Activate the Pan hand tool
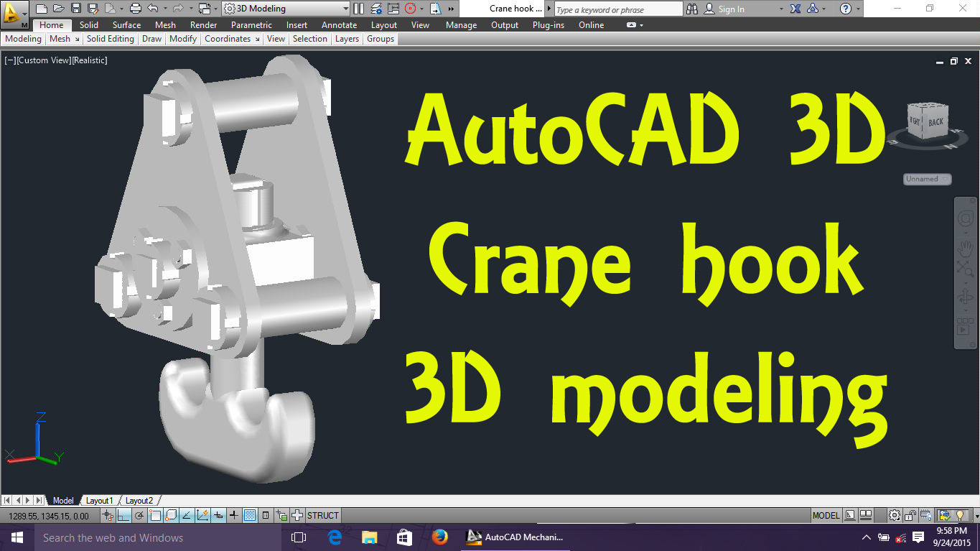Image resolution: width=980 pixels, height=551 pixels. click(965, 249)
